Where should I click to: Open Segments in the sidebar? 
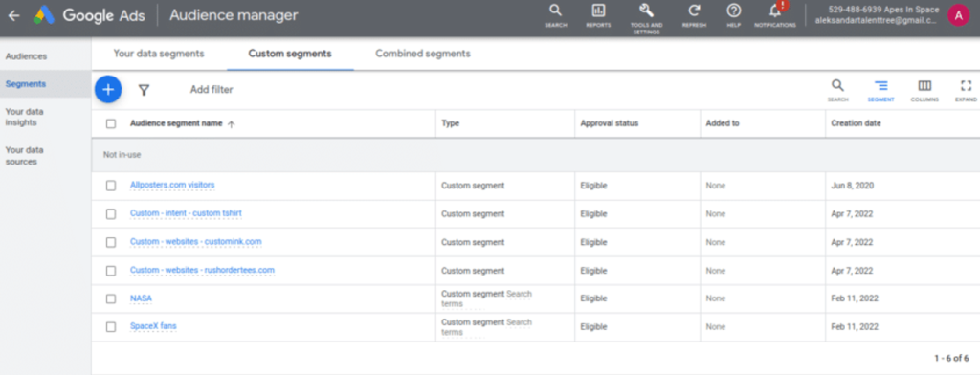coord(26,84)
